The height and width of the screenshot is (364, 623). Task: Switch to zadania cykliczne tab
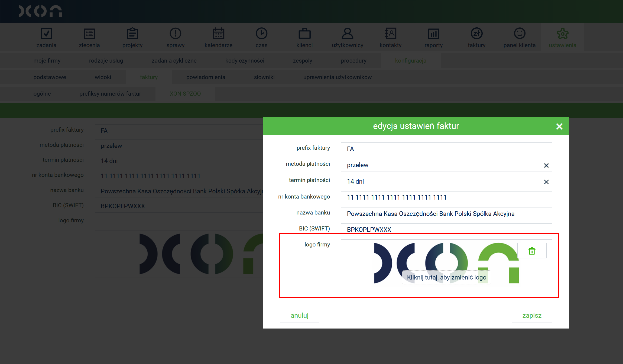click(x=174, y=61)
